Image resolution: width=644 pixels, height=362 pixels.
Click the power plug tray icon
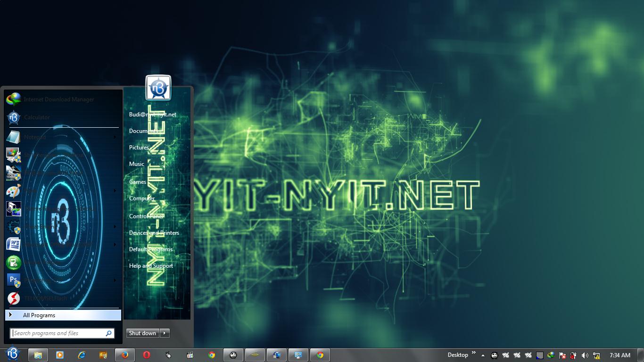[x=574, y=355]
